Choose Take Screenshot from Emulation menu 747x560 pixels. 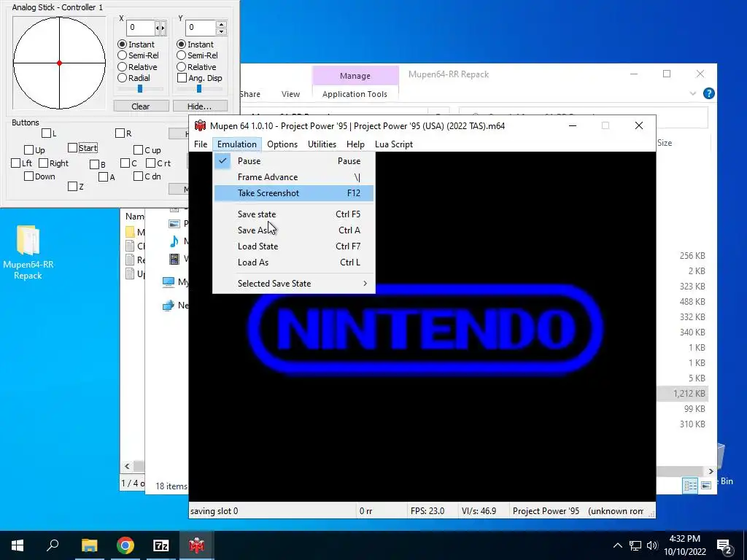tap(293, 192)
